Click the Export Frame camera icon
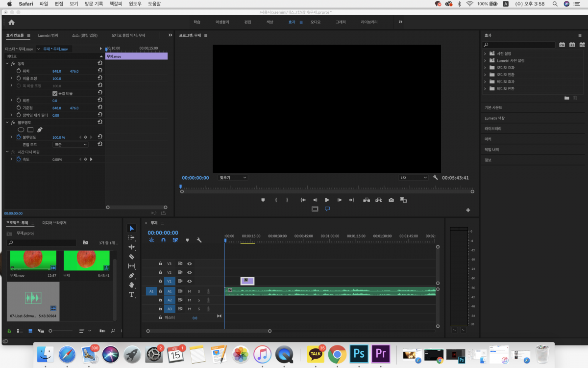Image resolution: width=588 pixels, height=368 pixels. tap(391, 200)
